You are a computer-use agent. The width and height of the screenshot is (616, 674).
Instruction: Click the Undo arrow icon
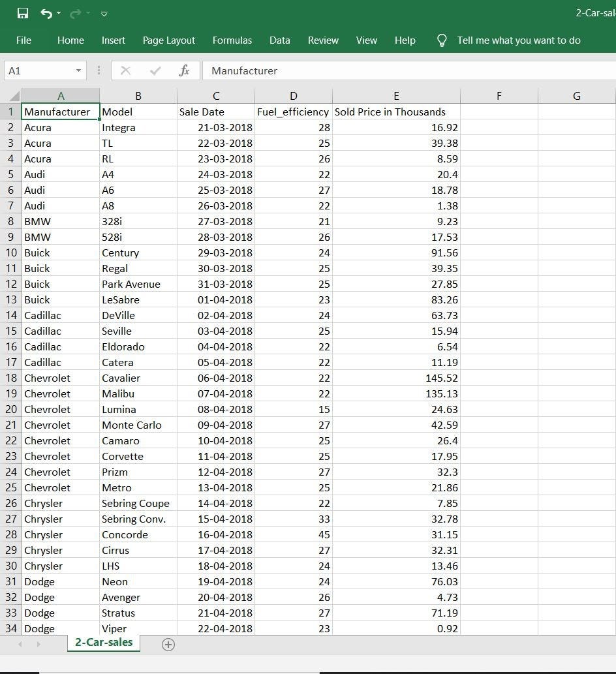[46, 14]
